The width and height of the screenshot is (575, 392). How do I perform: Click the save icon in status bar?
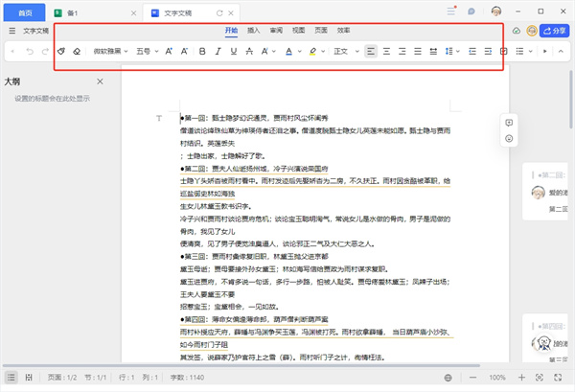pos(29,377)
